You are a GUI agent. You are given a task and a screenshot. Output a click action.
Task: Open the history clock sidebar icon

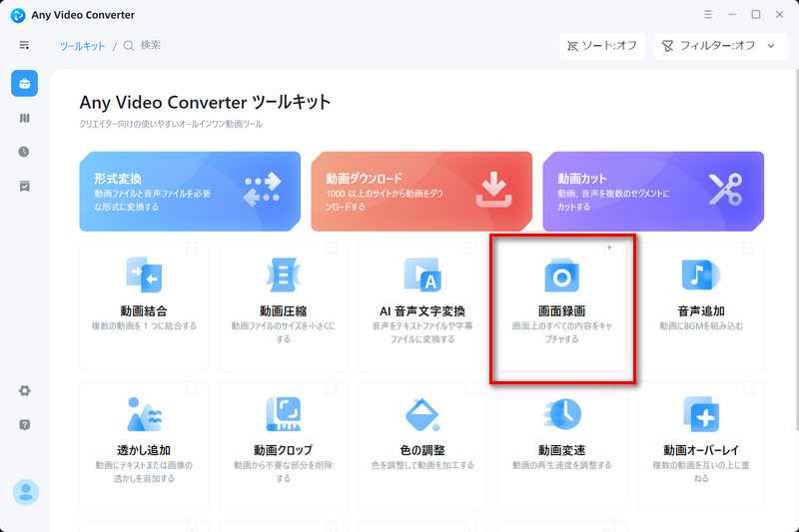24,152
